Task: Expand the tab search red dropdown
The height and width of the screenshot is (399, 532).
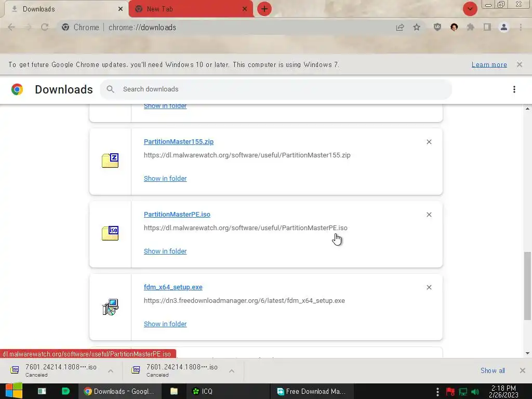Action: click(470, 9)
